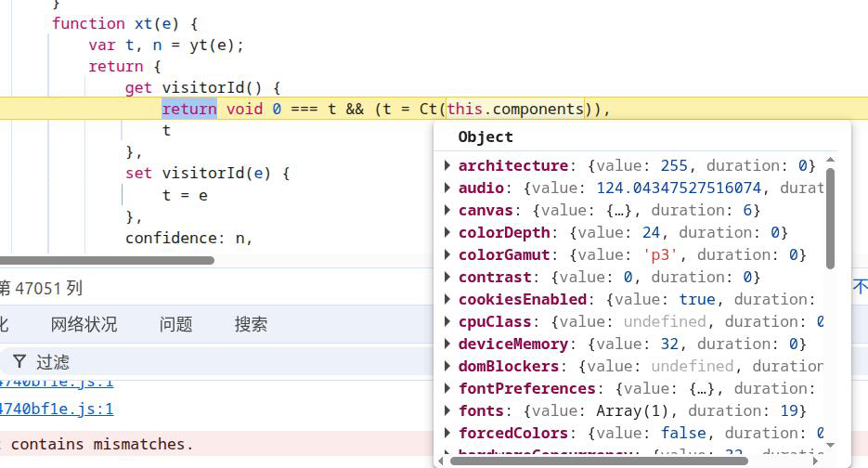
Task: Click the popup scroll down arrow
Action: click(830, 445)
